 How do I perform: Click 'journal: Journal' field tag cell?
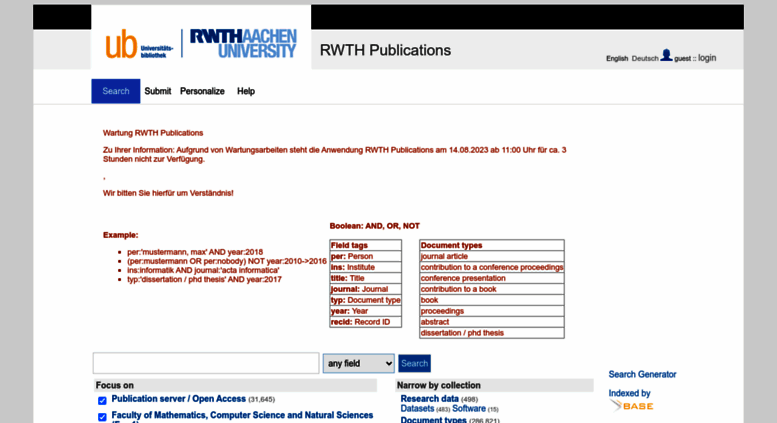pos(366,289)
